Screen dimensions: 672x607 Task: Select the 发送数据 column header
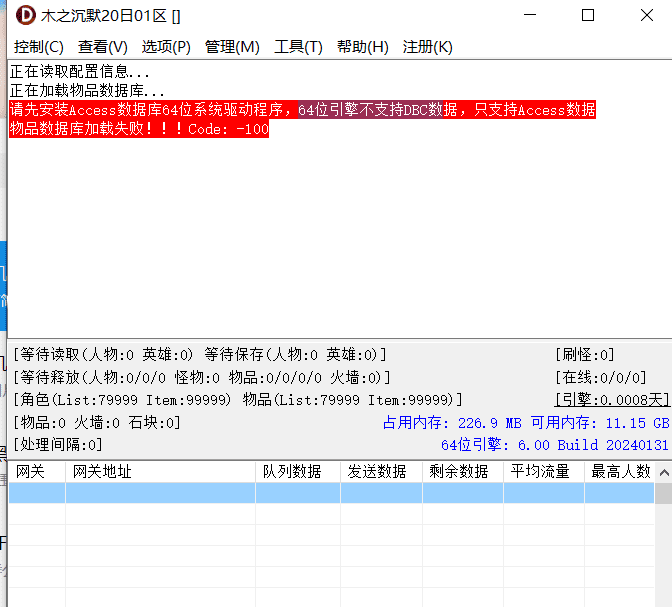(377, 471)
